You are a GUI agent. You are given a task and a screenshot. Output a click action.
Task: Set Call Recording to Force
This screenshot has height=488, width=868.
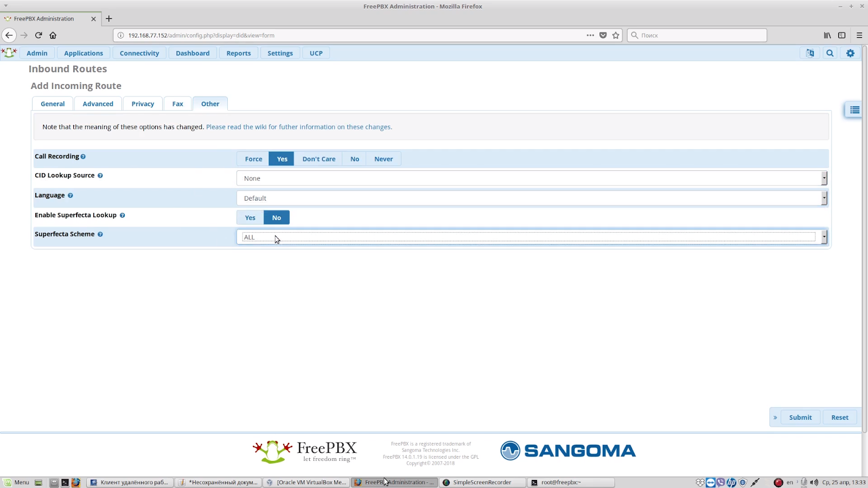253,158
